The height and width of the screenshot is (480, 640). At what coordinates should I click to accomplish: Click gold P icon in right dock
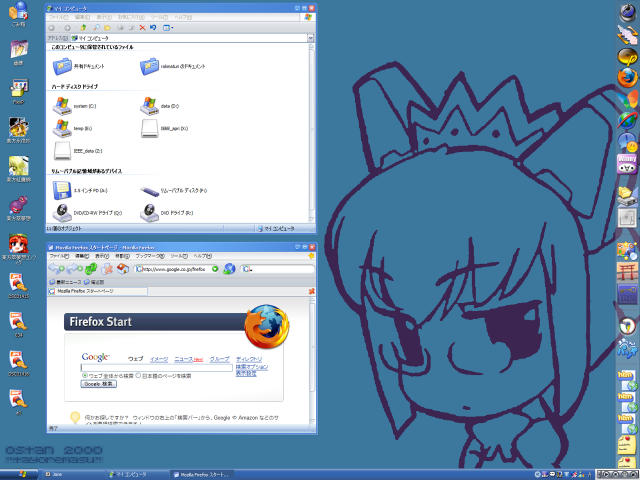tap(627, 57)
